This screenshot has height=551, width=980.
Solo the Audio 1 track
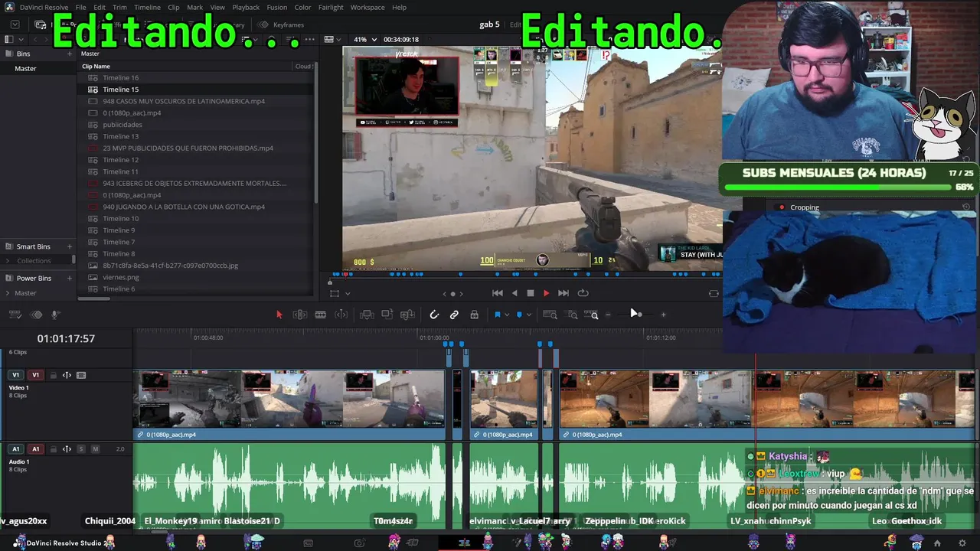tap(81, 449)
